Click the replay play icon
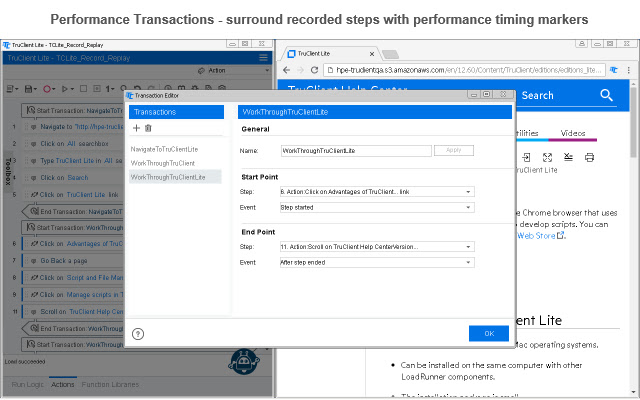 [64, 89]
